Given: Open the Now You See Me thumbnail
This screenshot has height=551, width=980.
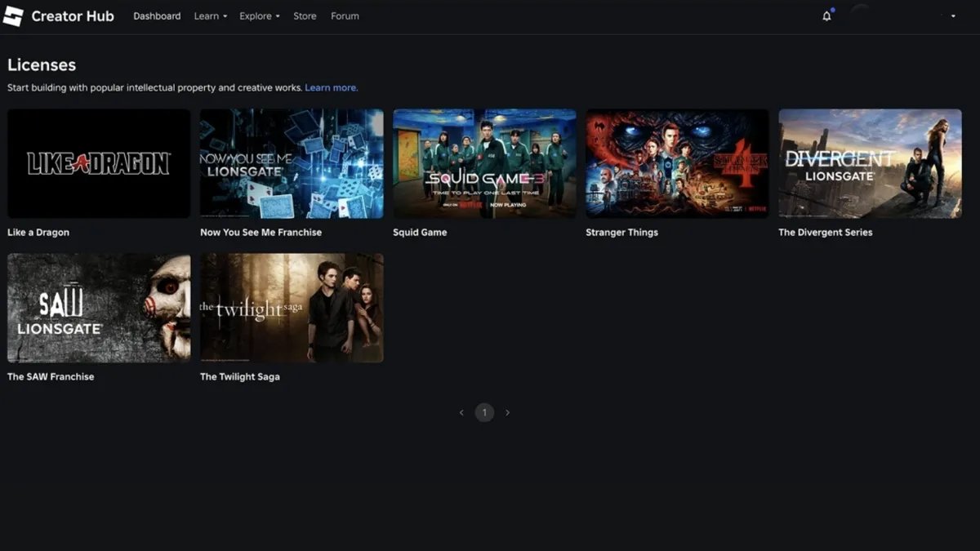Looking at the screenshot, I should point(292,163).
